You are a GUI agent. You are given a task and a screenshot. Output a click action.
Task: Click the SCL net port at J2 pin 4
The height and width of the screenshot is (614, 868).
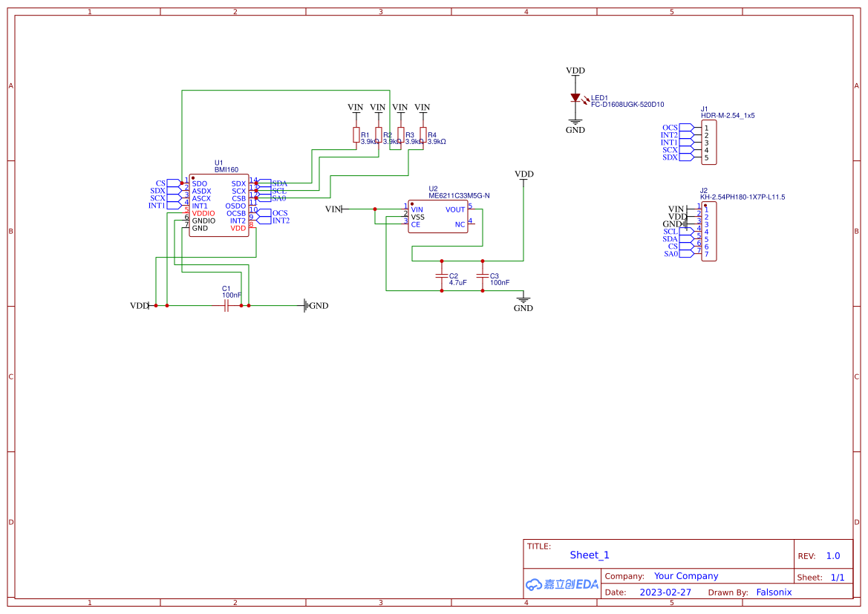point(679,232)
